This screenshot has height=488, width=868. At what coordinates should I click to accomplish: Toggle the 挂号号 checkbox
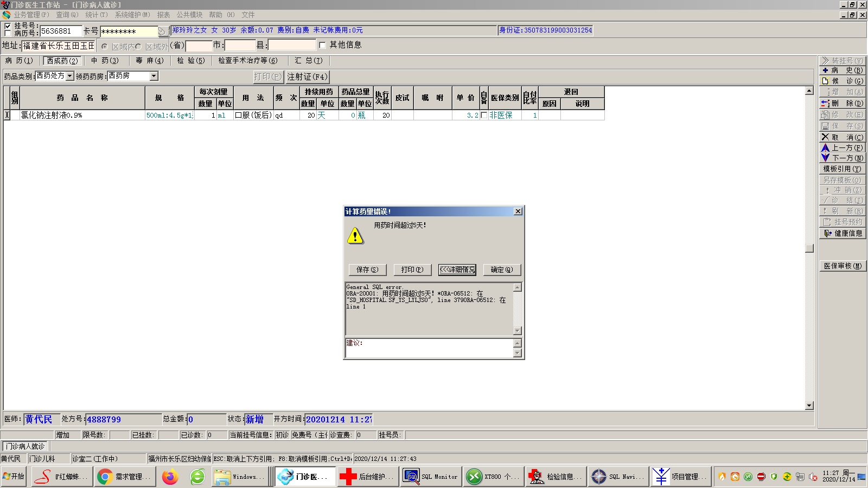(8, 25)
